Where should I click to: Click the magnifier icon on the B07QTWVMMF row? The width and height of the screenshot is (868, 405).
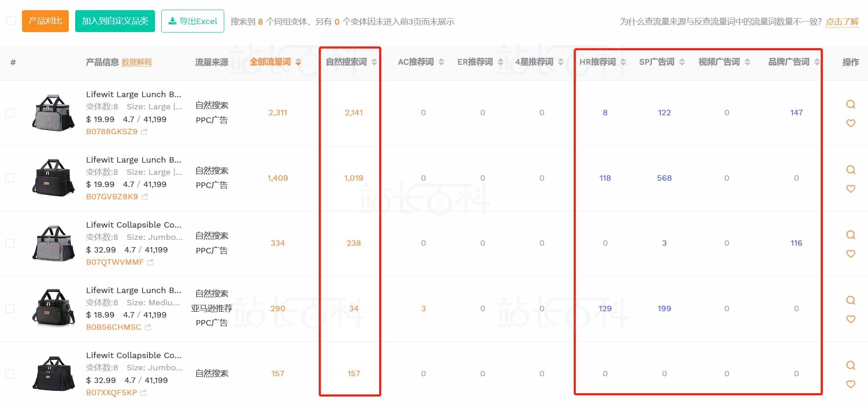point(850,235)
